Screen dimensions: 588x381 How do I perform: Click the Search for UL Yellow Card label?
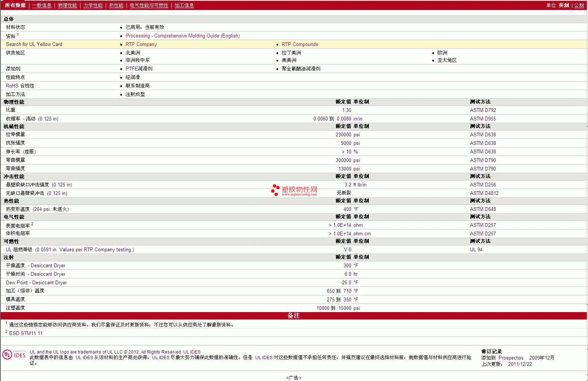click(x=34, y=44)
